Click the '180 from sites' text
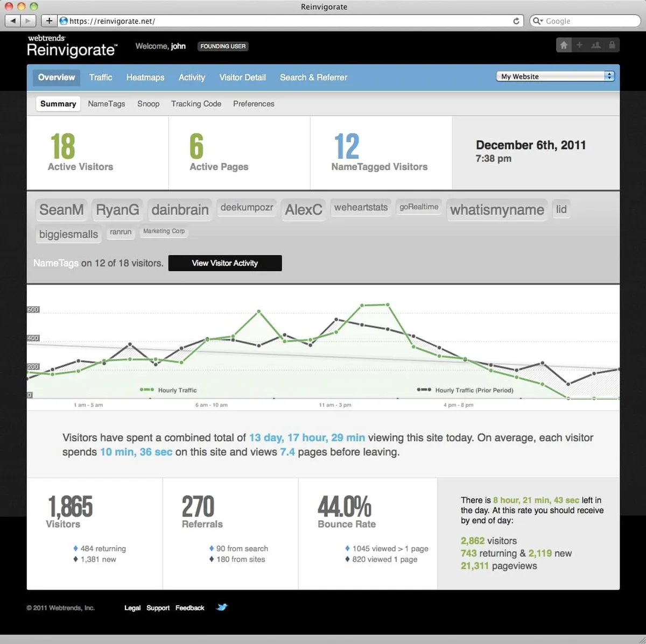 pyautogui.click(x=241, y=559)
